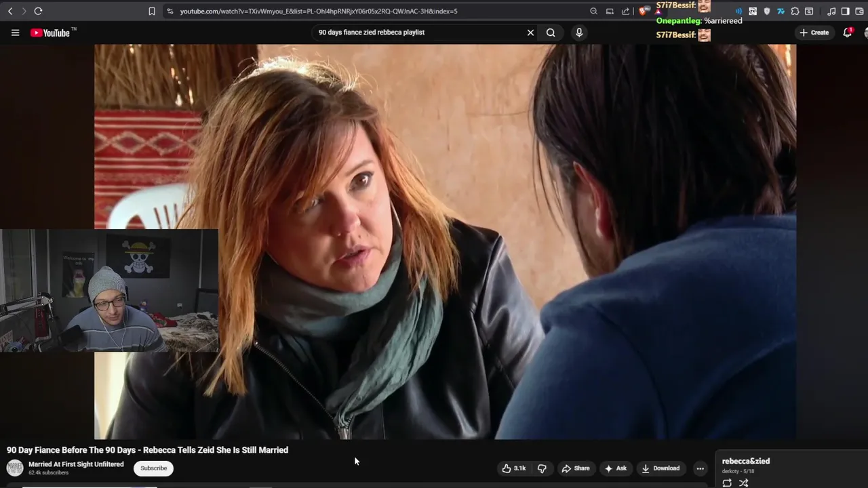Click the share page icon in address bar
The width and height of the screenshot is (868, 488).
pos(625,11)
